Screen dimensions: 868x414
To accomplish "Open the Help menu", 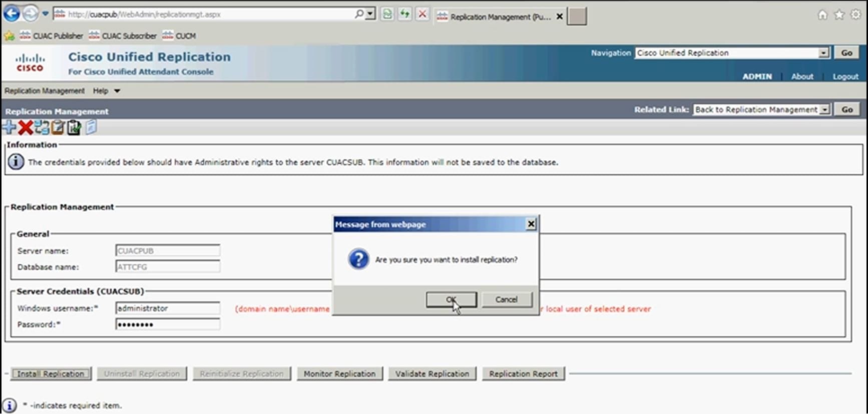I will click(x=100, y=91).
